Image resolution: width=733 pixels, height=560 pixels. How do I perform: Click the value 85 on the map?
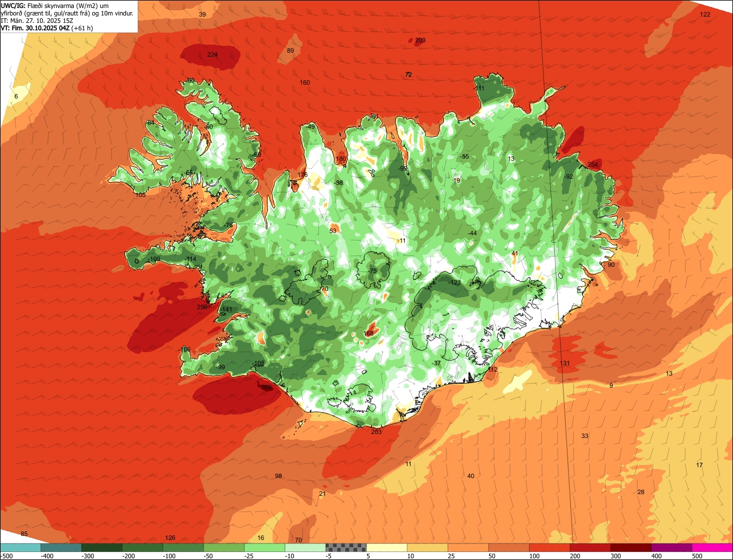pos(24,534)
